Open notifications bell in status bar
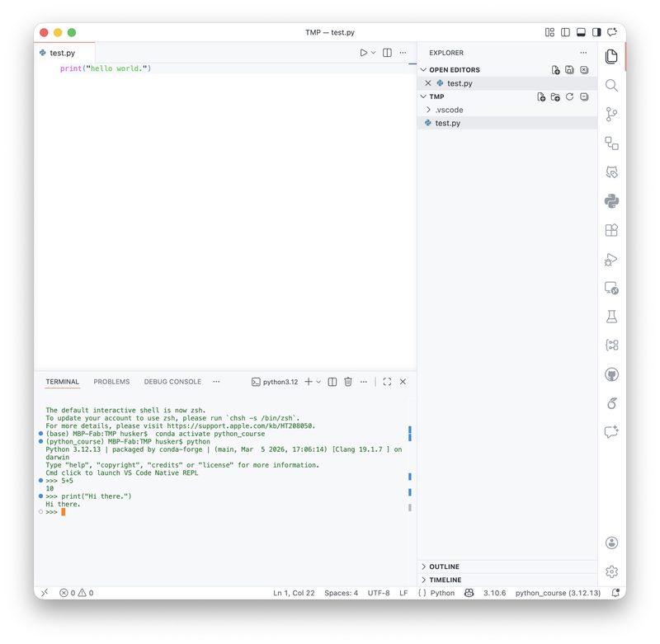 615,593
